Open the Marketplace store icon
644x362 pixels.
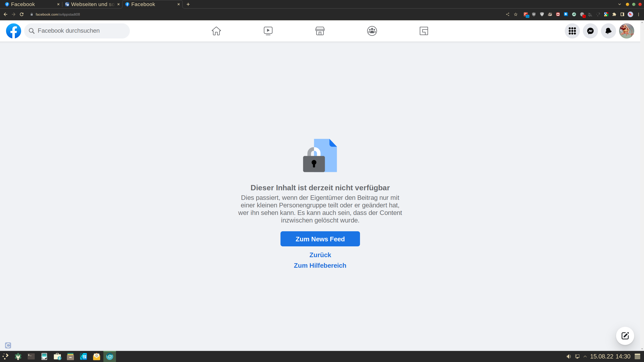coord(320,31)
